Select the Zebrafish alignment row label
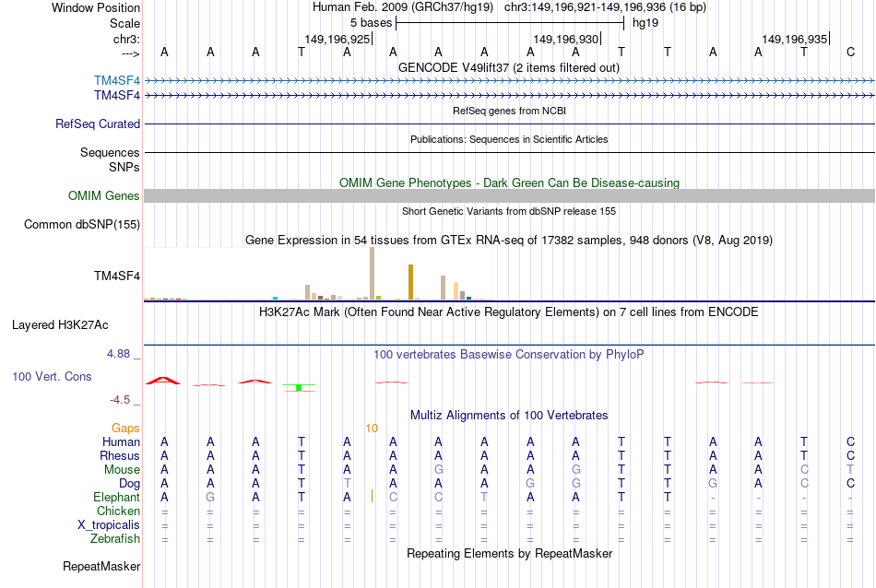The image size is (876, 588). [x=115, y=539]
